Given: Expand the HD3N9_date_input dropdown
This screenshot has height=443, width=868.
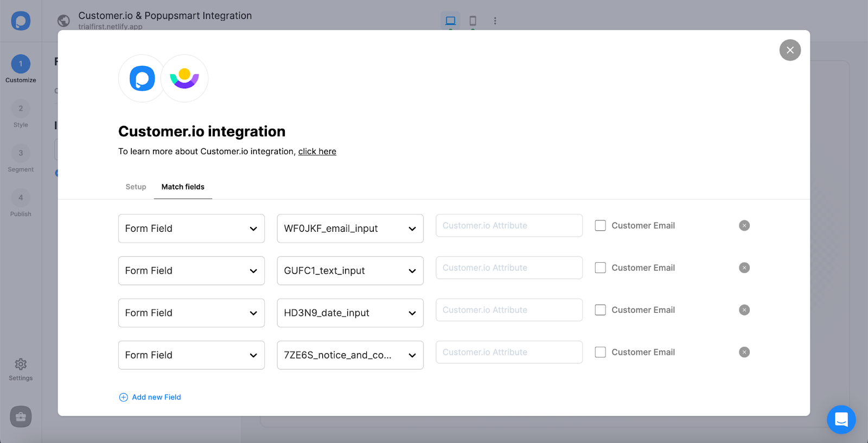Looking at the screenshot, I should (350, 313).
